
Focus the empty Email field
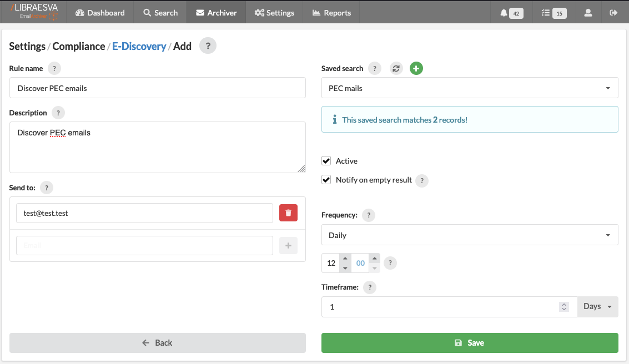(x=144, y=245)
